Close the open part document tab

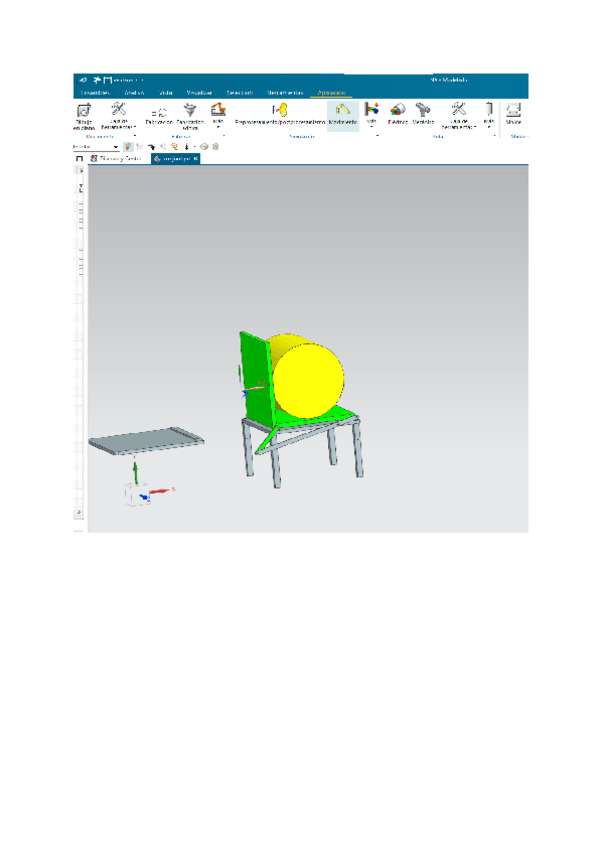[x=196, y=158]
